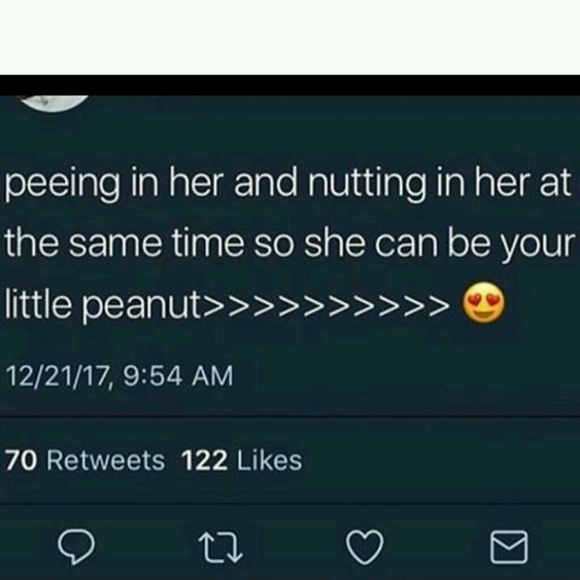Click the black bar above the tweet
Image resolution: width=580 pixels, height=580 pixels.
290,85
